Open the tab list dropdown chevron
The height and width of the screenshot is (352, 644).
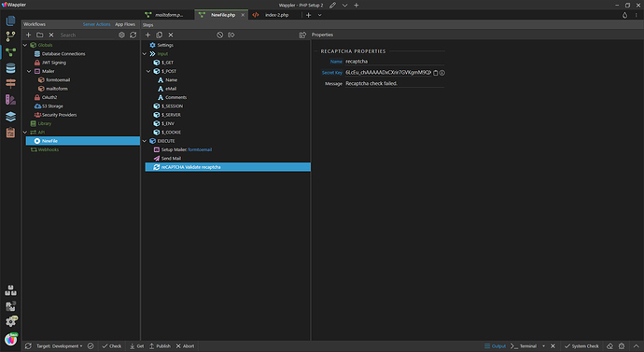coord(319,15)
